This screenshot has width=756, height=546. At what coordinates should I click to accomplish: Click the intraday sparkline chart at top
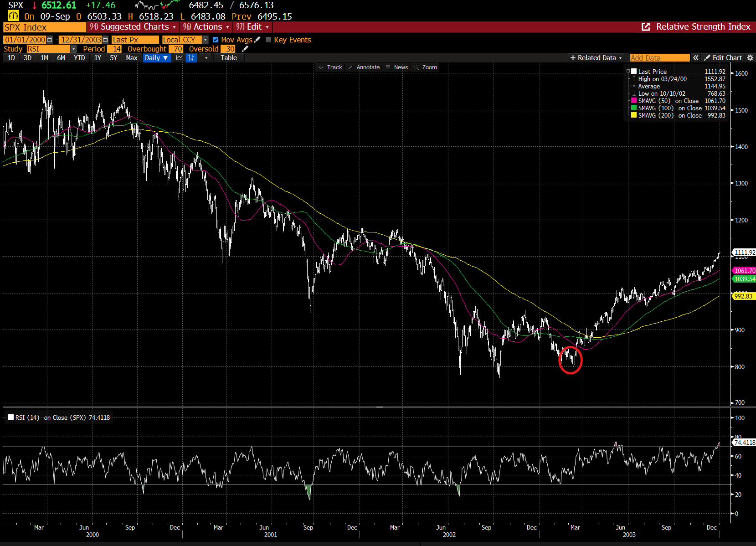(x=158, y=5)
